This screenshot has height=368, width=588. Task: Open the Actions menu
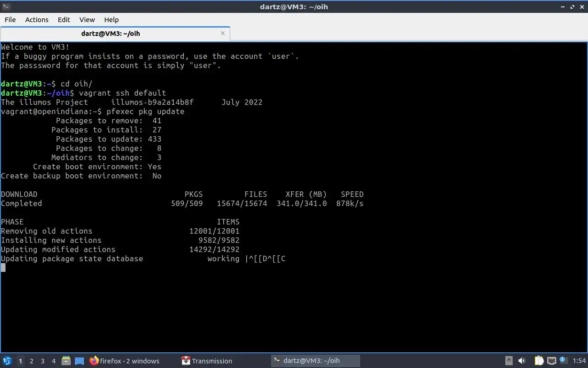pyautogui.click(x=37, y=19)
